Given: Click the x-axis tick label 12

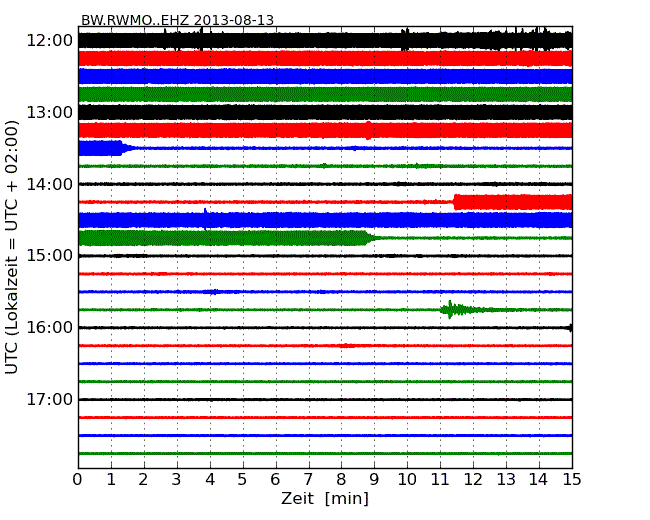Looking at the screenshot, I should pos(473,480).
